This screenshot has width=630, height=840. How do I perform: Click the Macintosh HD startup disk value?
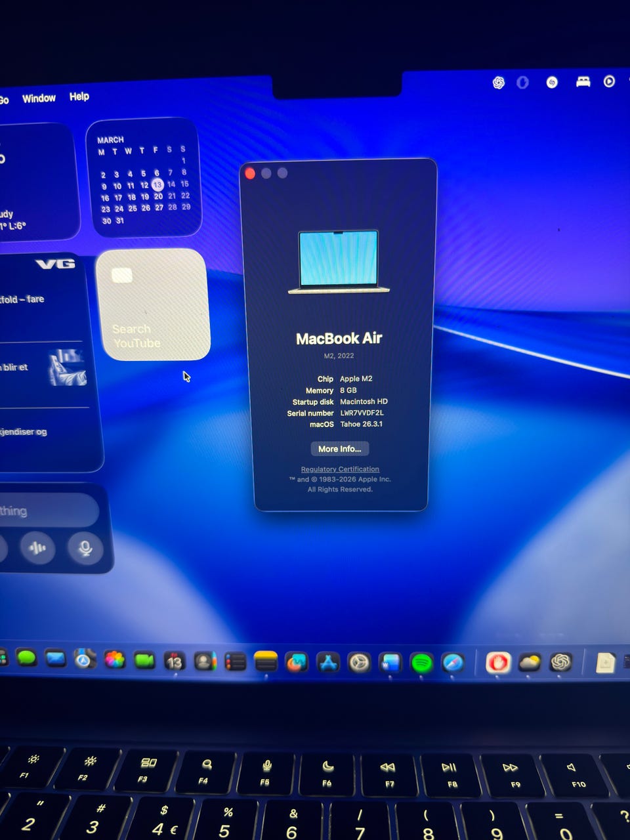pyautogui.click(x=364, y=401)
